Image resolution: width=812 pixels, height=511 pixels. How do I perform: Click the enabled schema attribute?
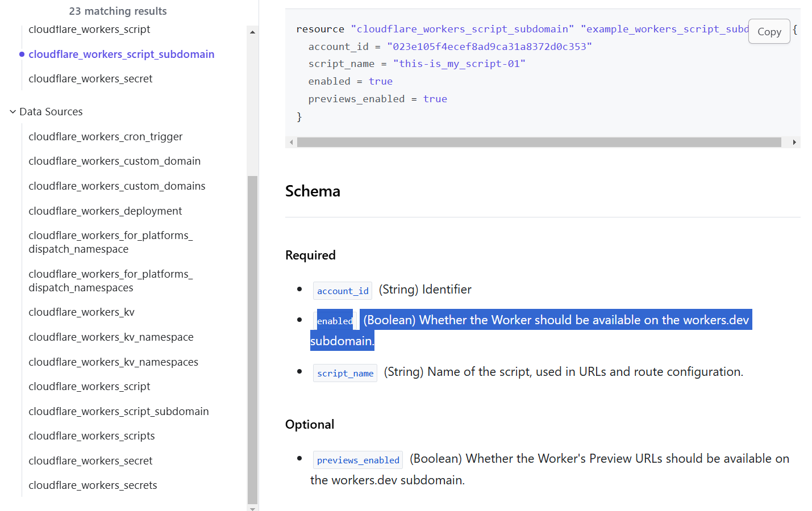pos(335,321)
